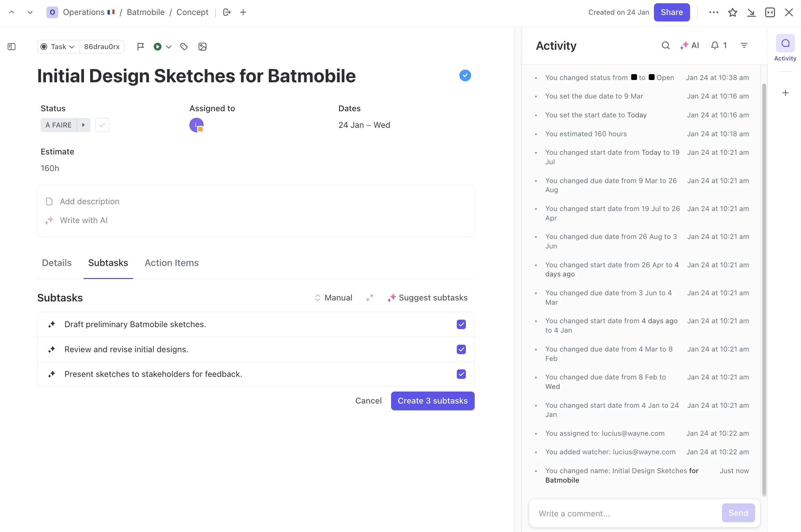The height and width of the screenshot is (532, 801).
Task: Click the blue verified checkmark badge
Action: pos(465,75)
